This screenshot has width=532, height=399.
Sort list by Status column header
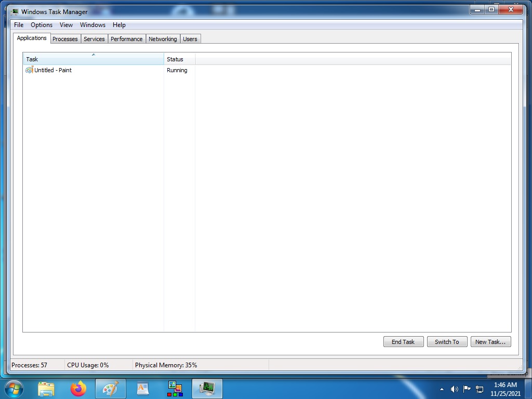[x=179, y=59]
